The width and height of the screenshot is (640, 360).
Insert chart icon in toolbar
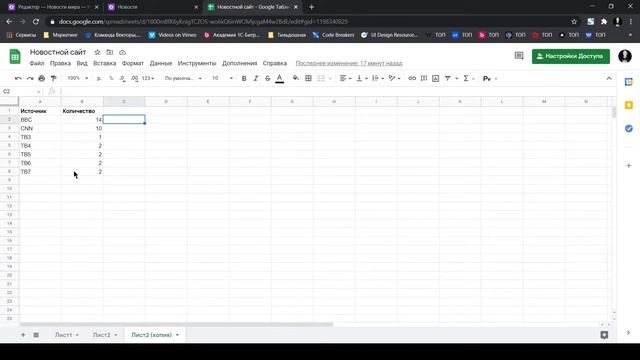[436, 78]
